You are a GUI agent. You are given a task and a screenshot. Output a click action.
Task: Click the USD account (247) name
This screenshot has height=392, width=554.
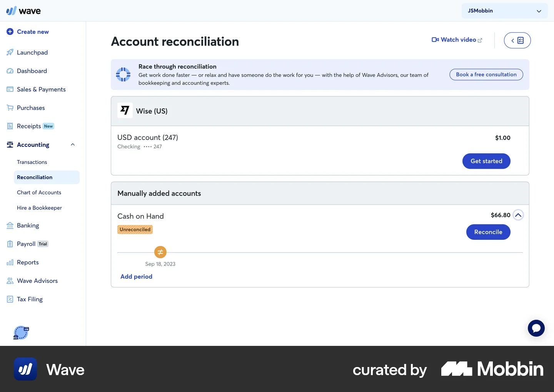point(148,138)
